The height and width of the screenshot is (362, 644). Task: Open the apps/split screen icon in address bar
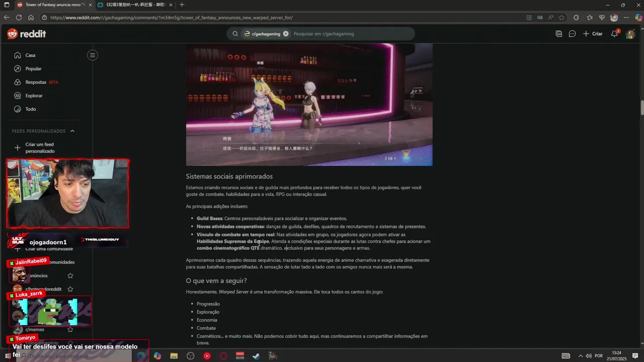(529, 17)
